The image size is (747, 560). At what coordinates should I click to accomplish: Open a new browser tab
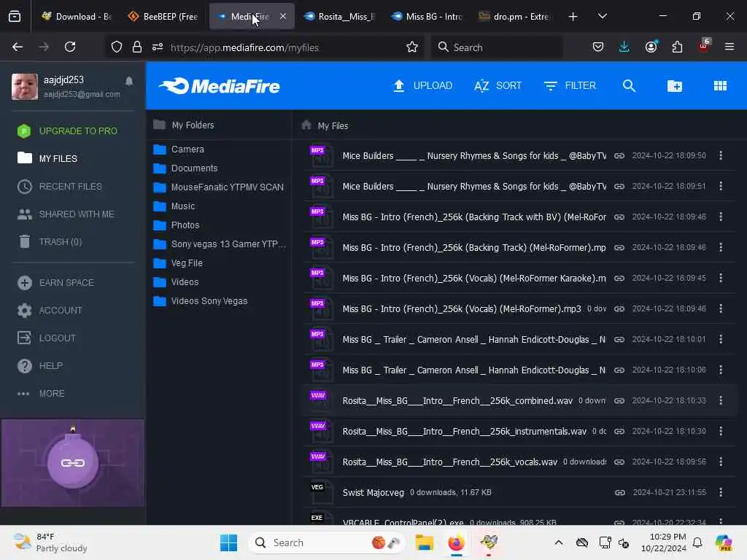[x=573, y=17]
